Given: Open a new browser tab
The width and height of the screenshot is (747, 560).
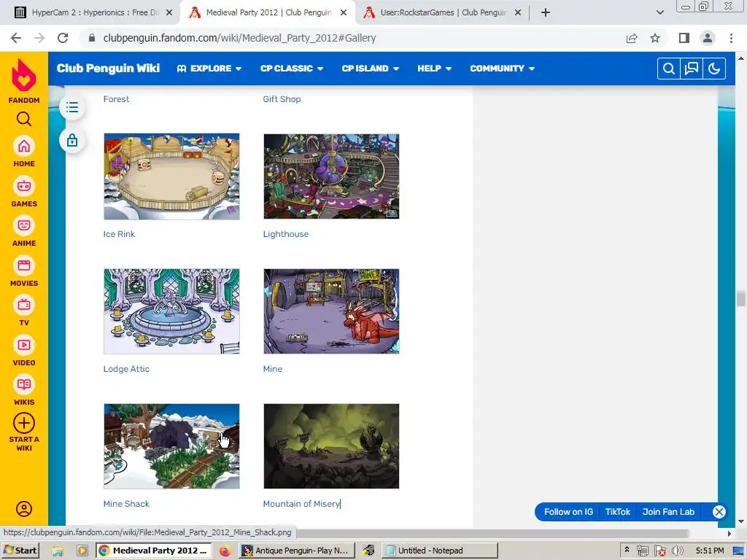Looking at the screenshot, I should click(546, 13).
